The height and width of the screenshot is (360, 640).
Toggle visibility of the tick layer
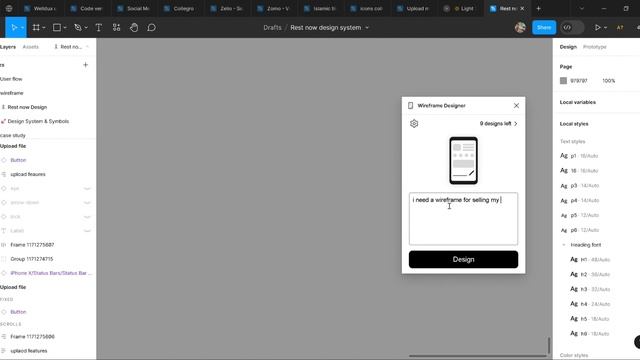tap(87, 217)
